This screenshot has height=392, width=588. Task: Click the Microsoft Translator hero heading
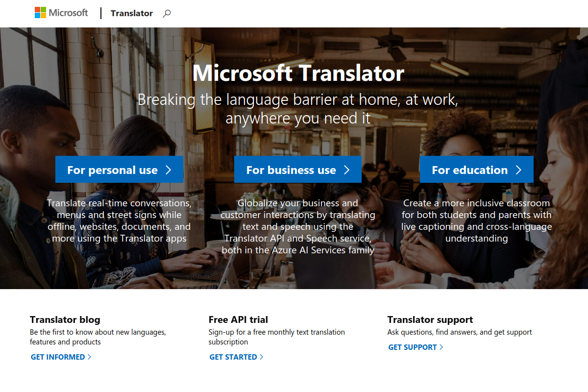tap(299, 73)
